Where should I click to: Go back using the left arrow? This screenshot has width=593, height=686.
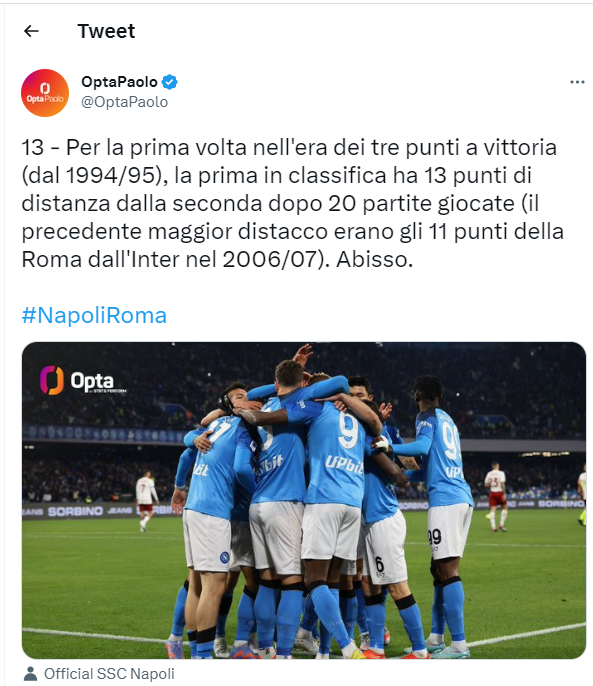(x=31, y=31)
